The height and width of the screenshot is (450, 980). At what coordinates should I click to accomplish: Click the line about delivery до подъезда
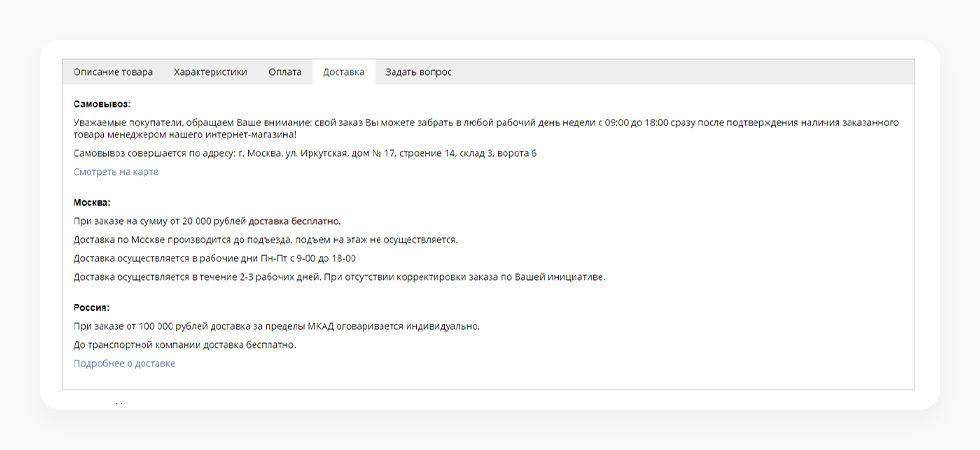click(265, 240)
